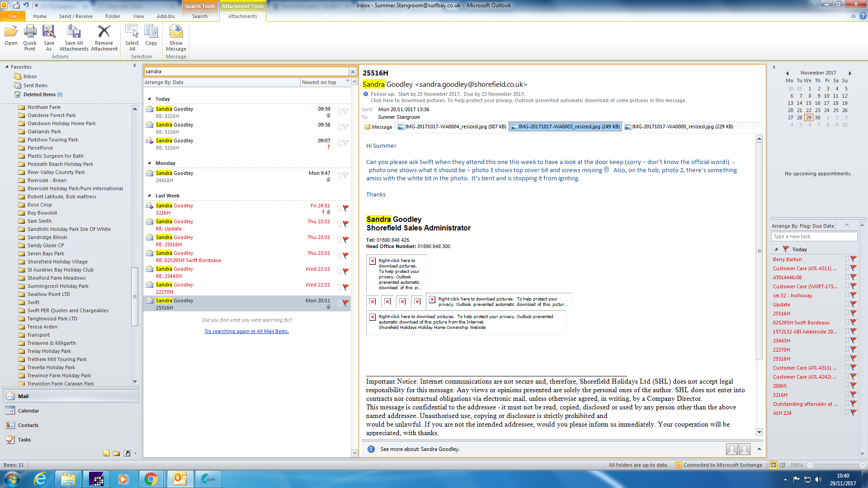
Task: Clear the sandra search box
Action: click(x=353, y=71)
